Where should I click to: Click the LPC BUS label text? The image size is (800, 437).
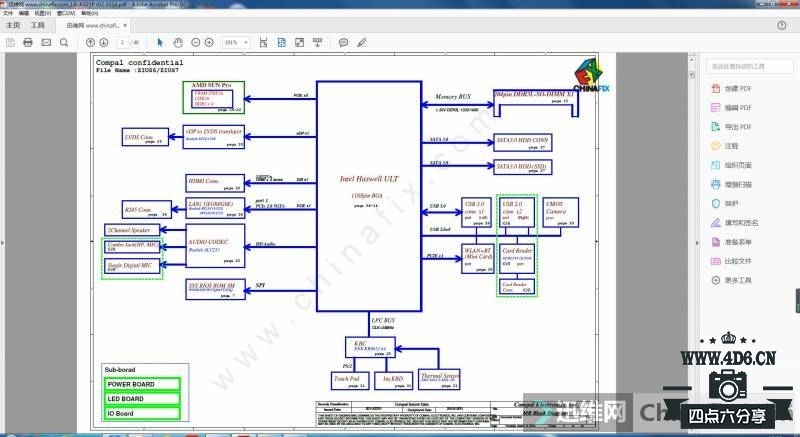[x=383, y=320]
